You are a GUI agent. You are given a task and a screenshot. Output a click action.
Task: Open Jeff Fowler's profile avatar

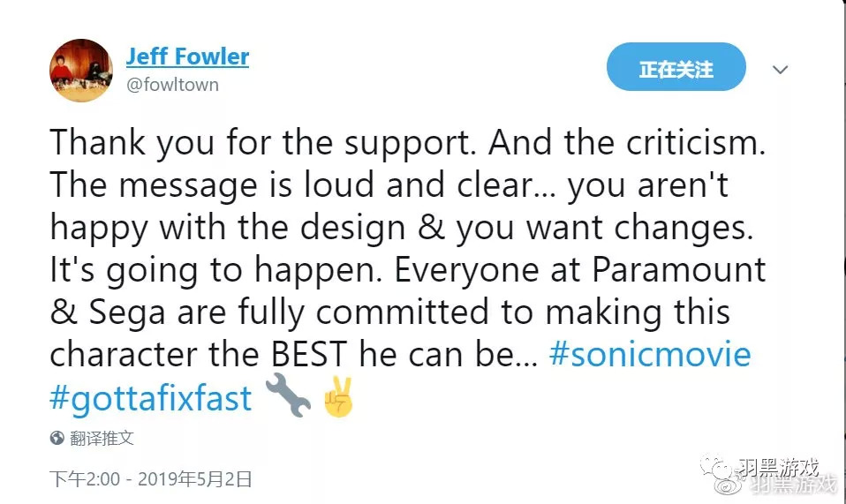coord(80,70)
